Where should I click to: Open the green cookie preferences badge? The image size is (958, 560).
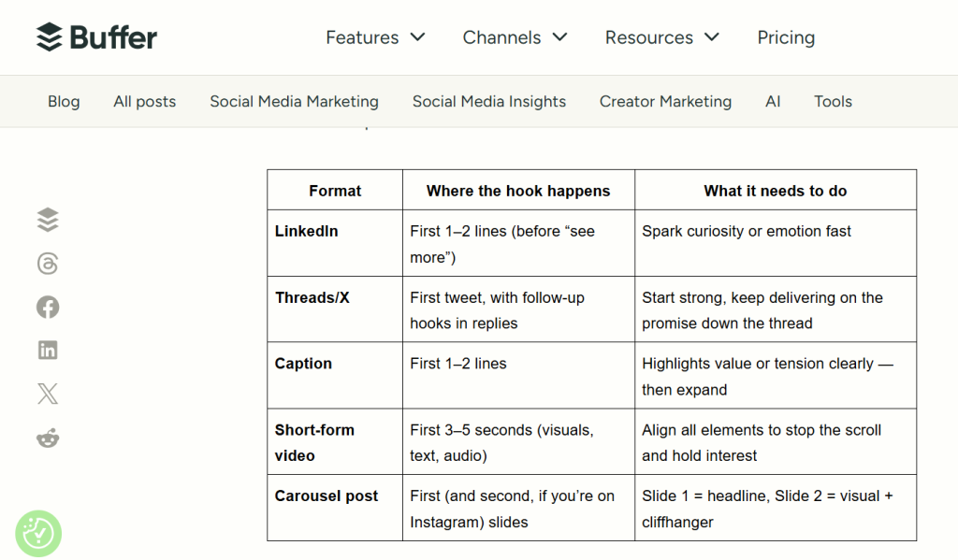[38, 534]
